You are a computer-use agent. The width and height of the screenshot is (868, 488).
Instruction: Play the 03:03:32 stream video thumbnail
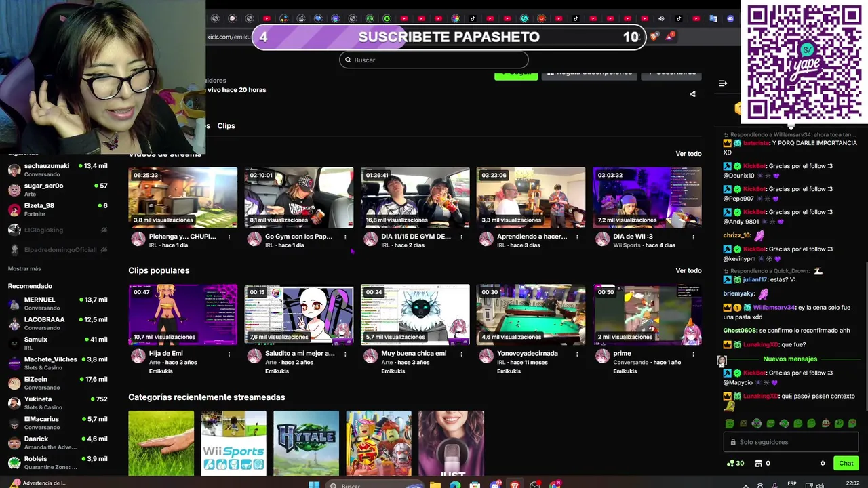point(647,198)
